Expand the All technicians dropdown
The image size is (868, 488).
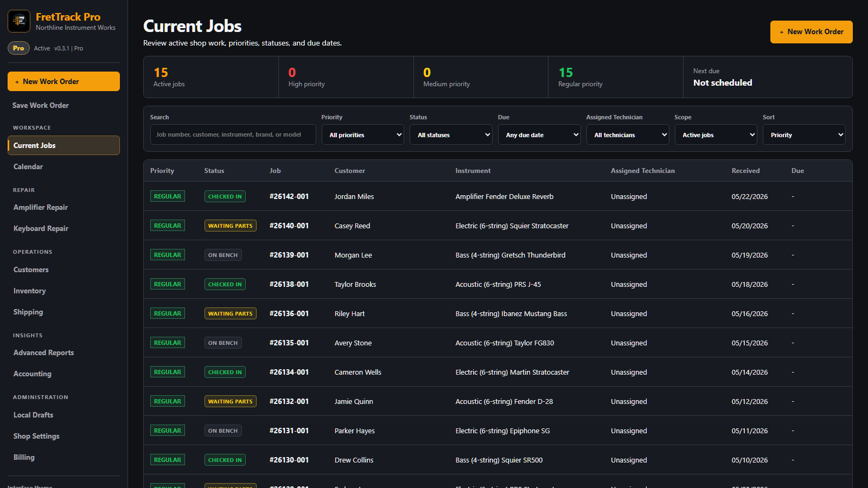pos(628,134)
